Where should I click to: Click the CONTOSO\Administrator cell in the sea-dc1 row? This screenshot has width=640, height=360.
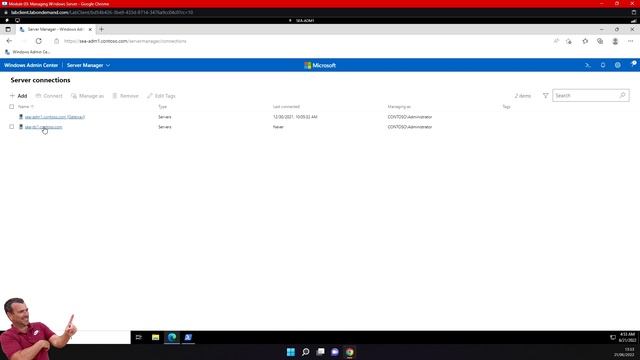click(410, 127)
